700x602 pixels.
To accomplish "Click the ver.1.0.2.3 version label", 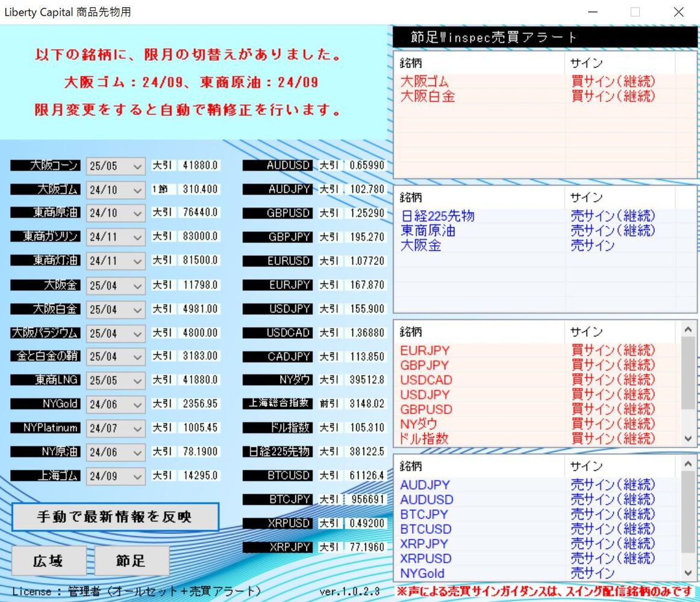I will point(349,592).
